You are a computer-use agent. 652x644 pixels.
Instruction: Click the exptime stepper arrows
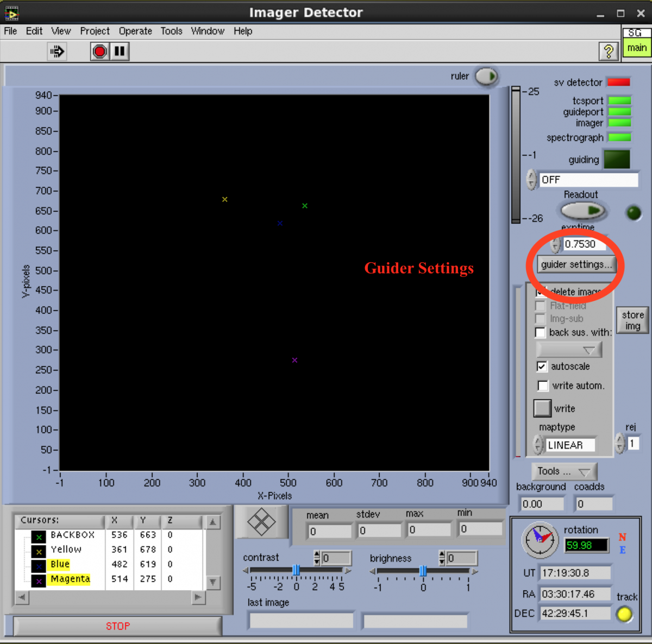click(x=555, y=244)
